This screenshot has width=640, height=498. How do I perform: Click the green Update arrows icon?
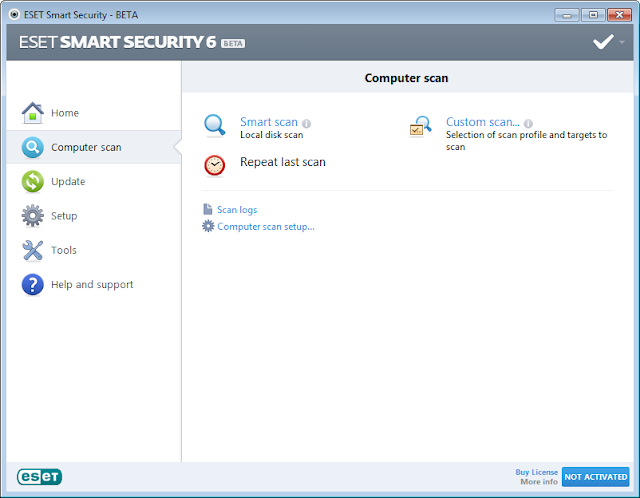pos(33,182)
